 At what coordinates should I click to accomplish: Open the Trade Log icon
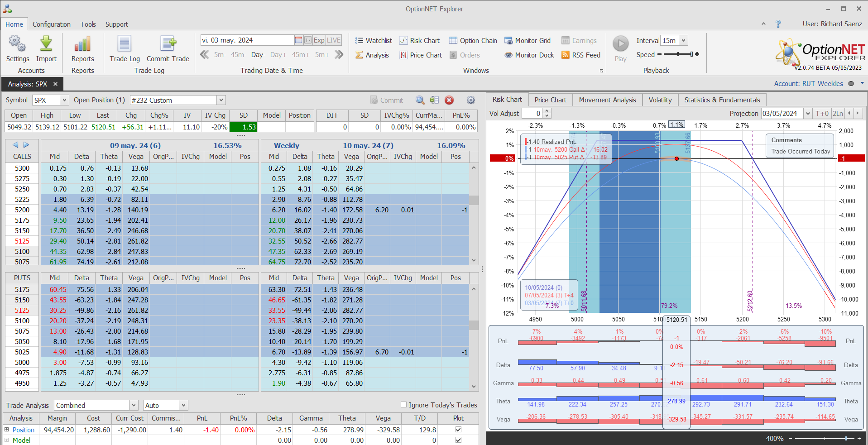(125, 44)
